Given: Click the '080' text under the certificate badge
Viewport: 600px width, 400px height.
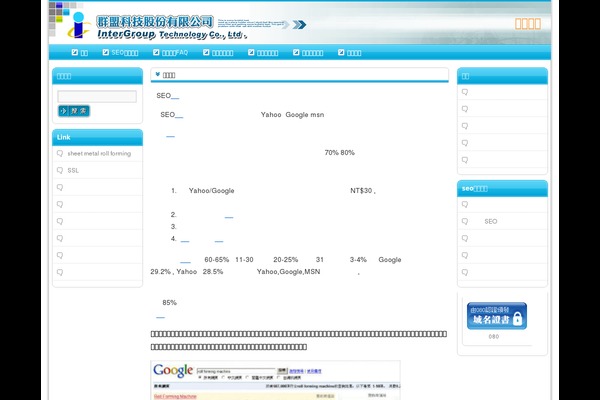Looking at the screenshot, I should tap(494, 337).
